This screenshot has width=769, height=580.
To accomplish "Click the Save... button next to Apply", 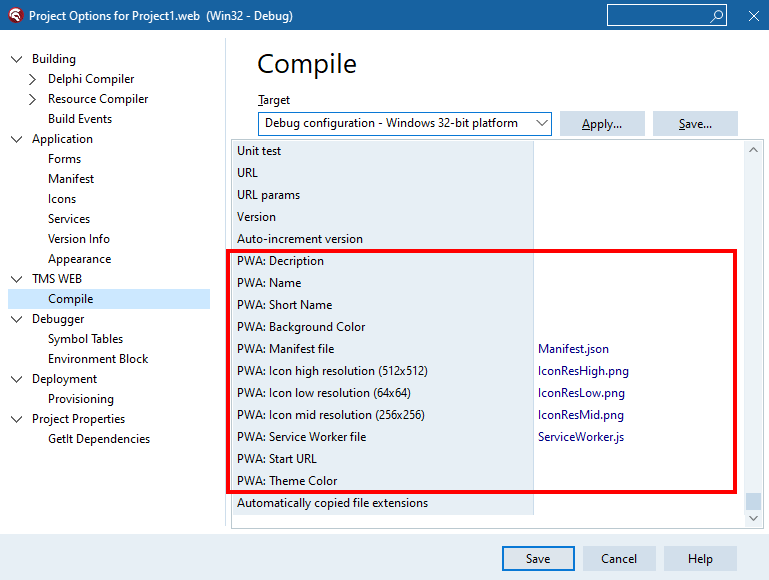I will click(x=695, y=124).
